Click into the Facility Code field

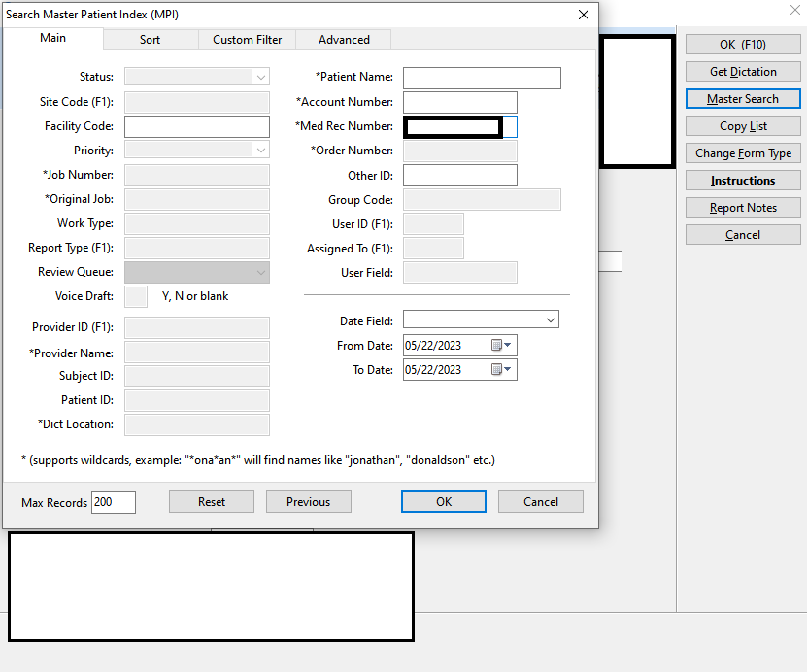pos(196,126)
